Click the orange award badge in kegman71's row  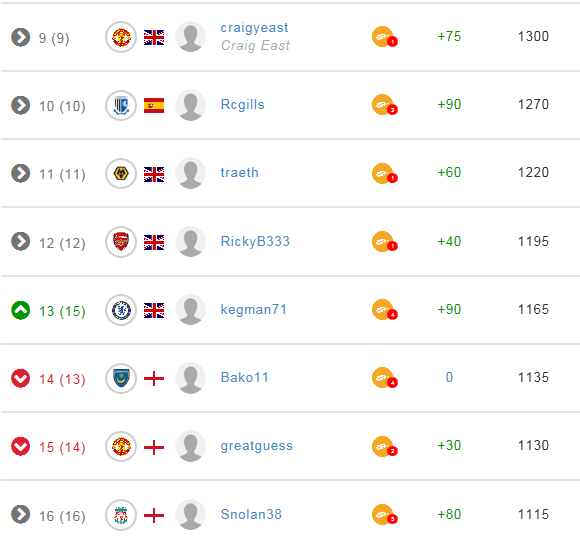(x=384, y=310)
